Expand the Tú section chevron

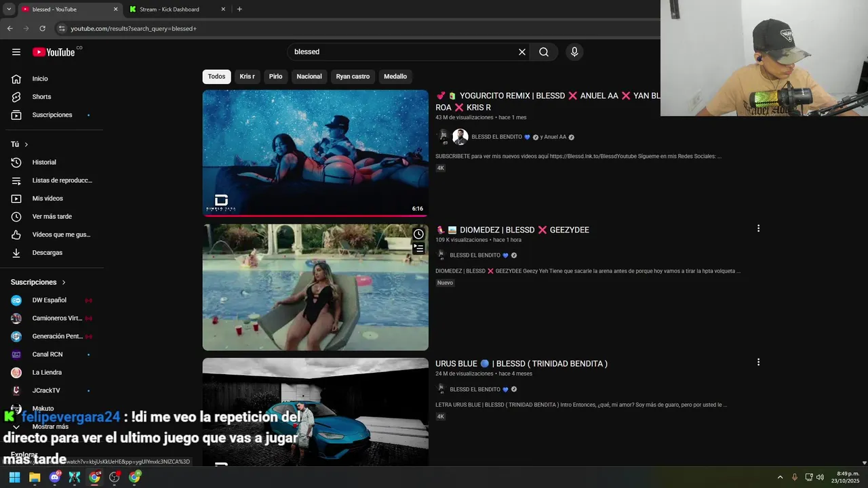click(x=26, y=144)
